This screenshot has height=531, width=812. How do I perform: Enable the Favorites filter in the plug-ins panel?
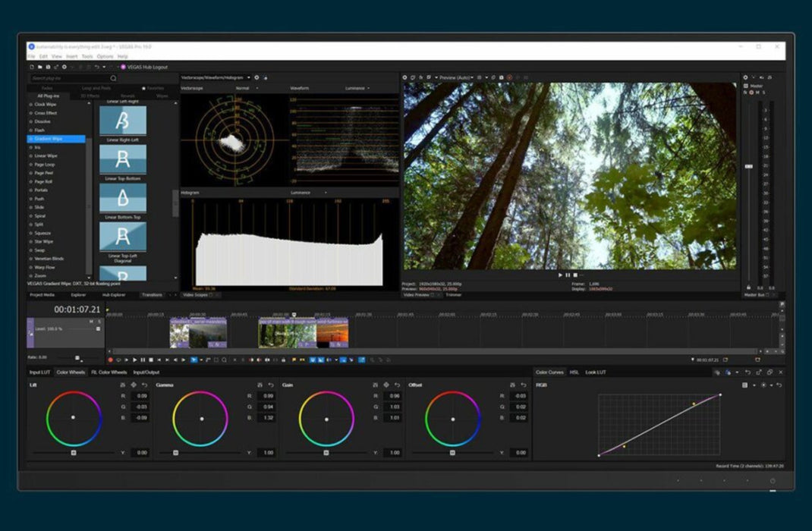[x=153, y=87]
